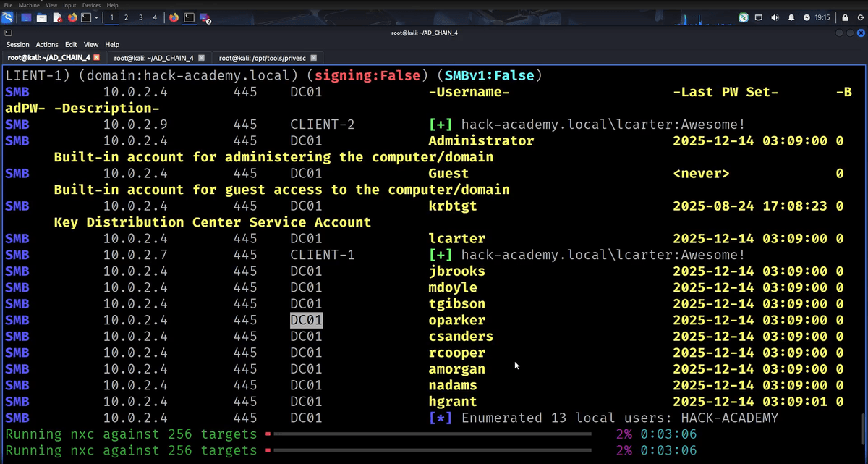
Task: Click the lock screen icon
Action: [x=844, y=17]
